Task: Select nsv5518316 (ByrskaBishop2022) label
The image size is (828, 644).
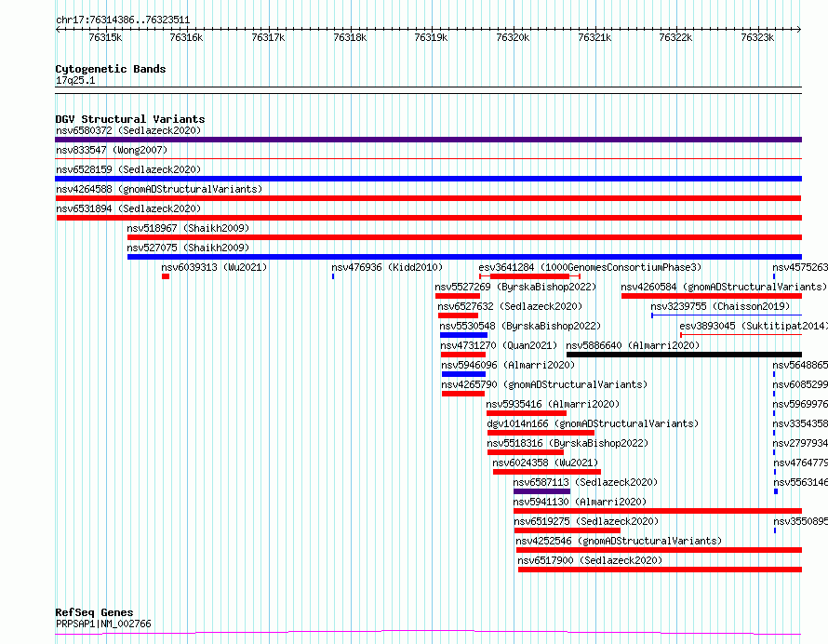Action: click(568, 443)
